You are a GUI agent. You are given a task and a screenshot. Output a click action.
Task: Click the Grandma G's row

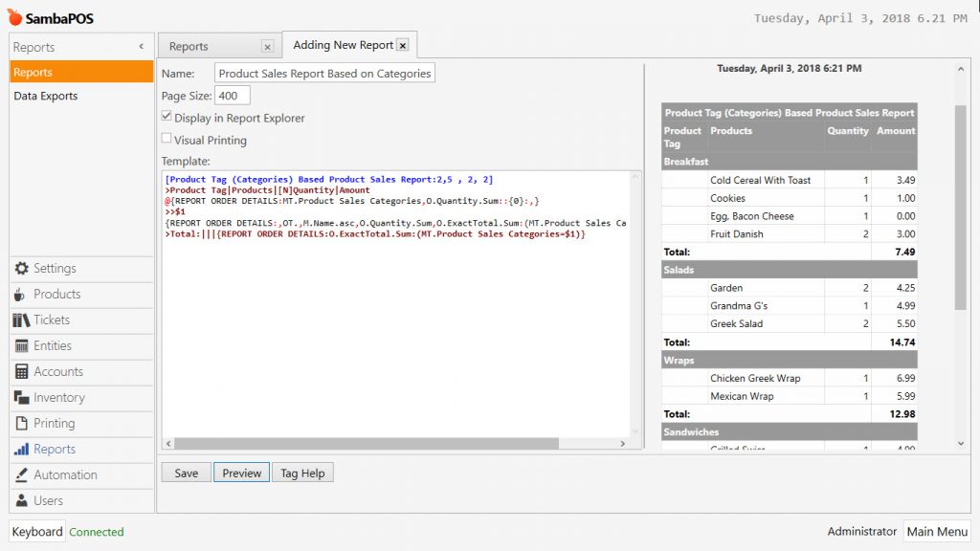point(790,306)
